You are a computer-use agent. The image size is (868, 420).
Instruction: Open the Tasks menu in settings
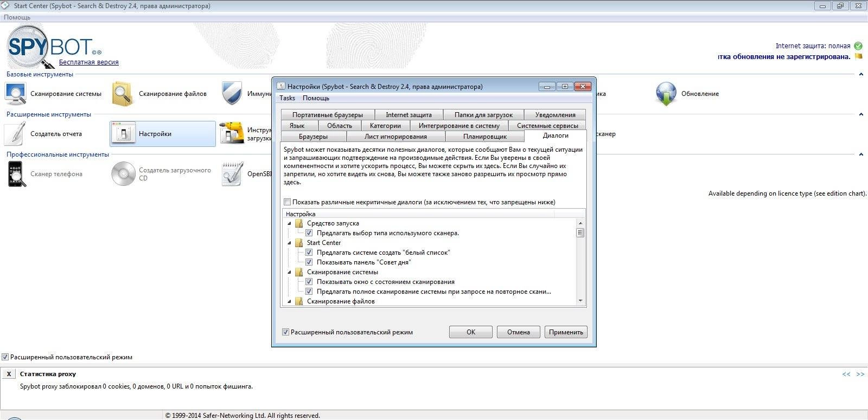coord(287,98)
